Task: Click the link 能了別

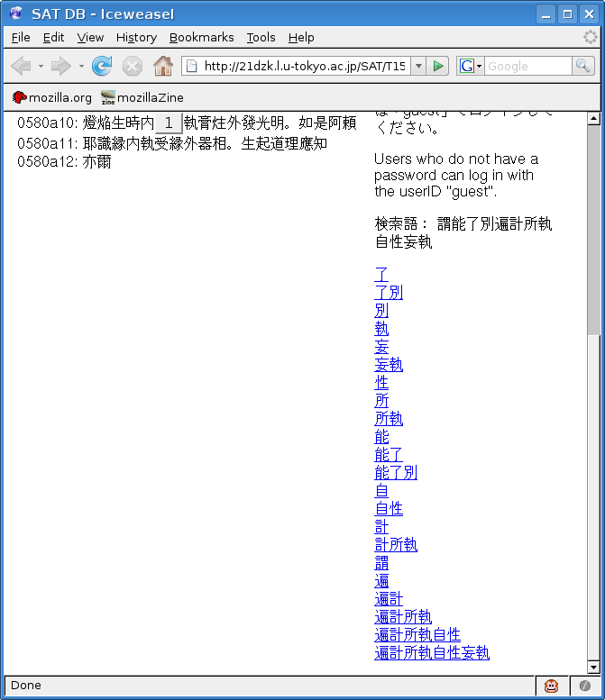Action: click(x=396, y=472)
